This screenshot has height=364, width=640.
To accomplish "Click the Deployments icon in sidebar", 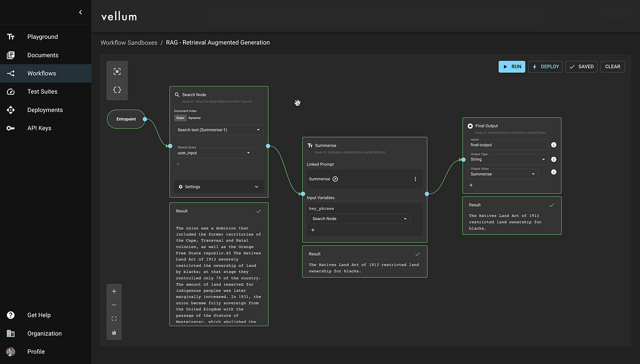I will point(11,110).
